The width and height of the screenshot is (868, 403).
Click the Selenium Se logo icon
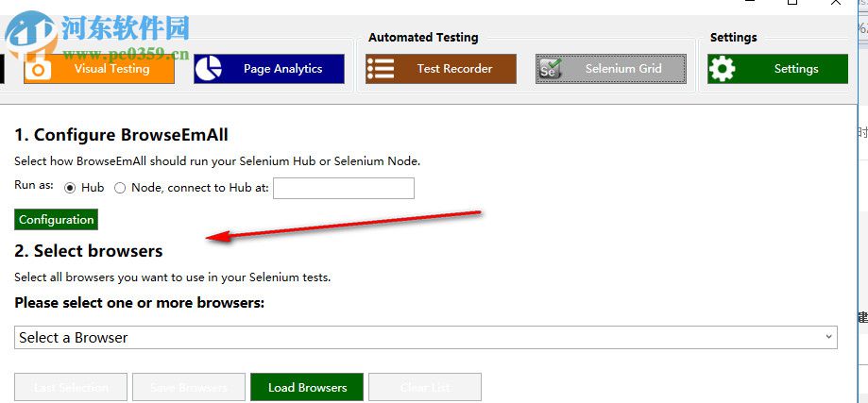click(x=551, y=69)
